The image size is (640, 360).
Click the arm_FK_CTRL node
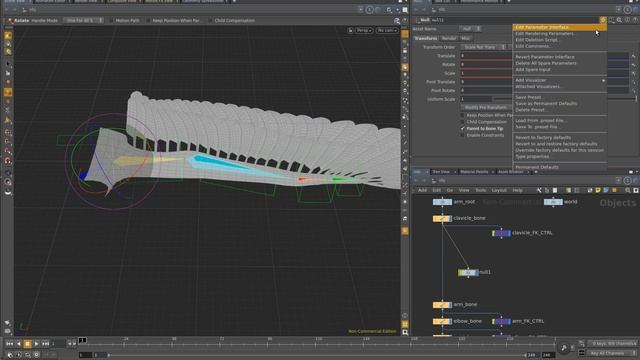click(x=501, y=322)
